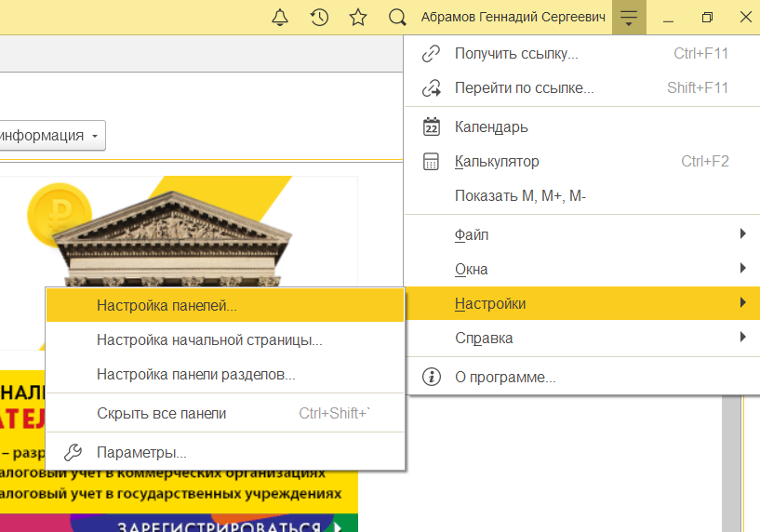Open the Информация dropdown button

click(51, 136)
